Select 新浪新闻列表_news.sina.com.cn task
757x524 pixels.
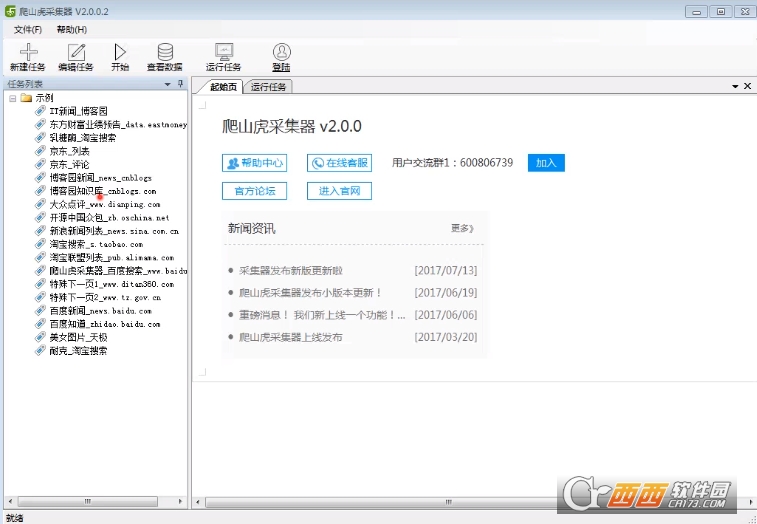[x=114, y=231]
